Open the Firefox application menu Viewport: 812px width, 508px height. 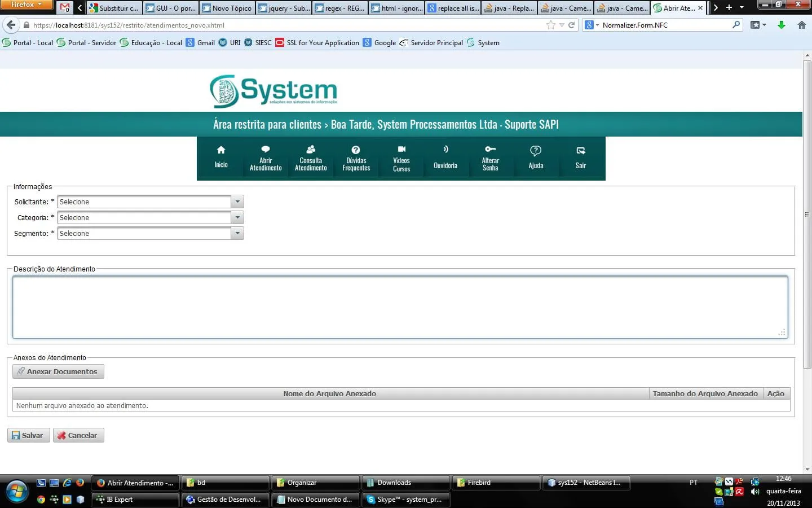(x=27, y=5)
